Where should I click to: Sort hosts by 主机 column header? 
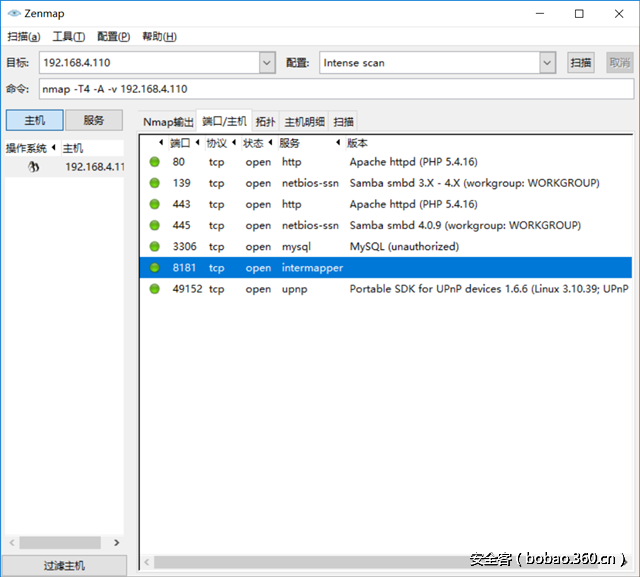point(73,148)
